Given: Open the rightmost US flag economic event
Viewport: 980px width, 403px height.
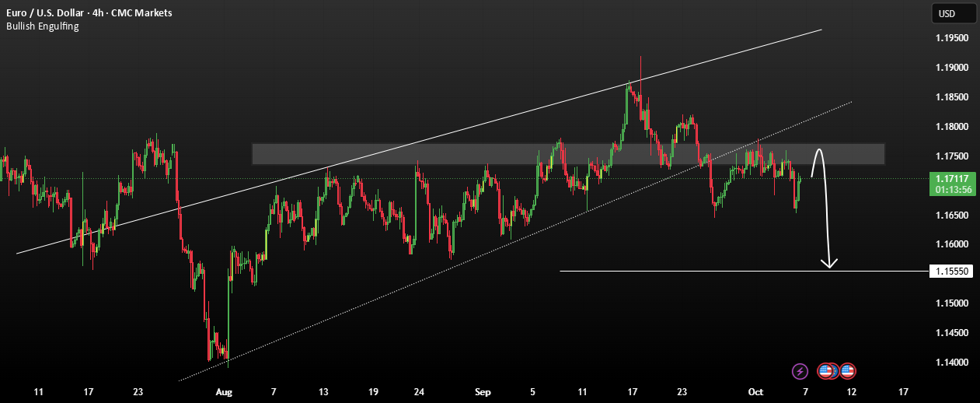Looking at the screenshot, I should pyautogui.click(x=848, y=371).
